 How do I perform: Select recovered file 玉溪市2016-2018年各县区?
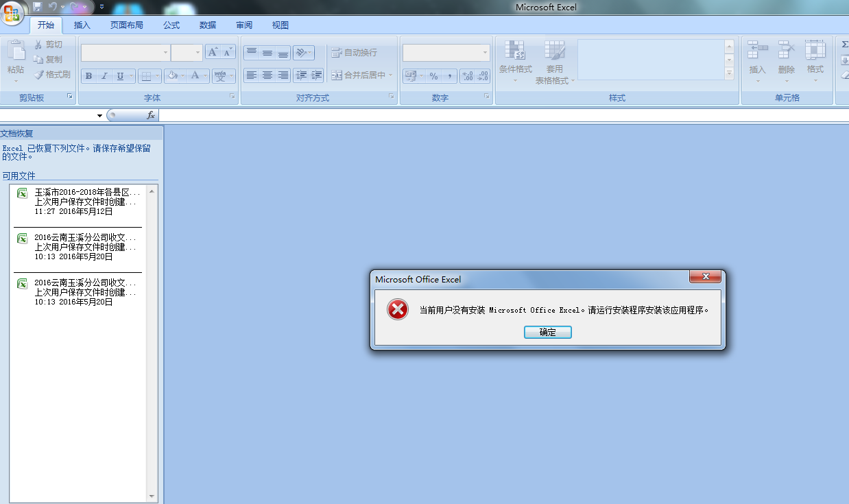78,202
